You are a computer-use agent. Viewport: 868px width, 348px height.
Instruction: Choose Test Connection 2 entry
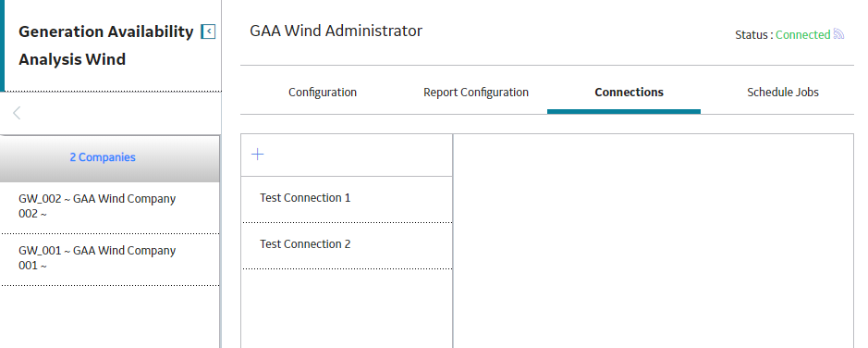pos(347,244)
